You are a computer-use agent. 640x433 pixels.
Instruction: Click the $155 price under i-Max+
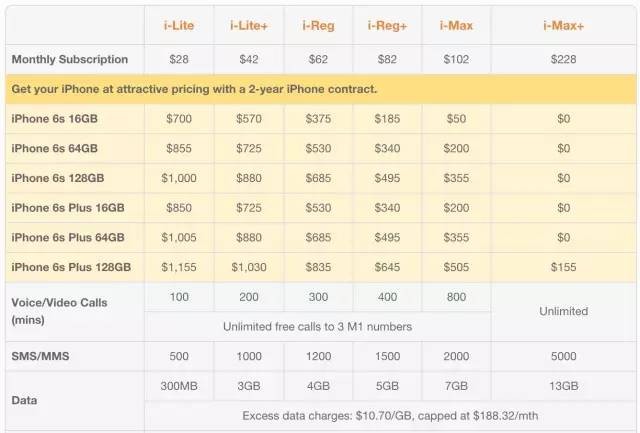coord(563,267)
